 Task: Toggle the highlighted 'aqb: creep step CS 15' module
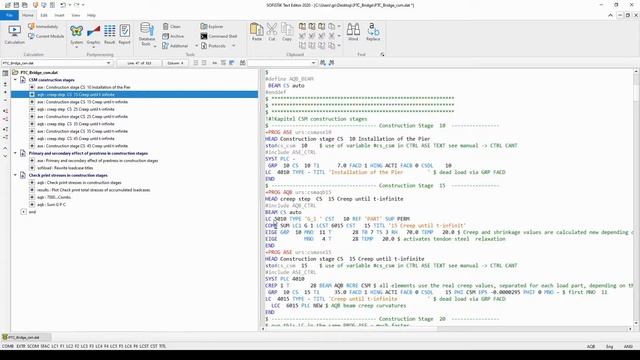pyautogui.click(x=32, y=94)
